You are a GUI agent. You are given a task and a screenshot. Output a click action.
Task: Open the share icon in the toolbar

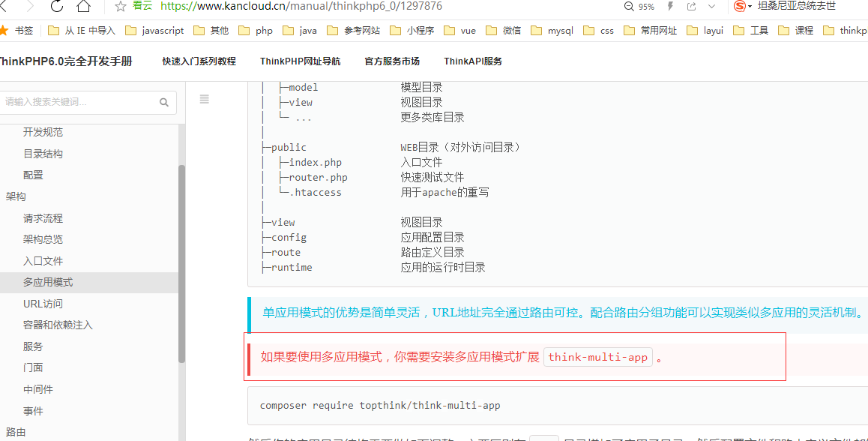point(690,7)
